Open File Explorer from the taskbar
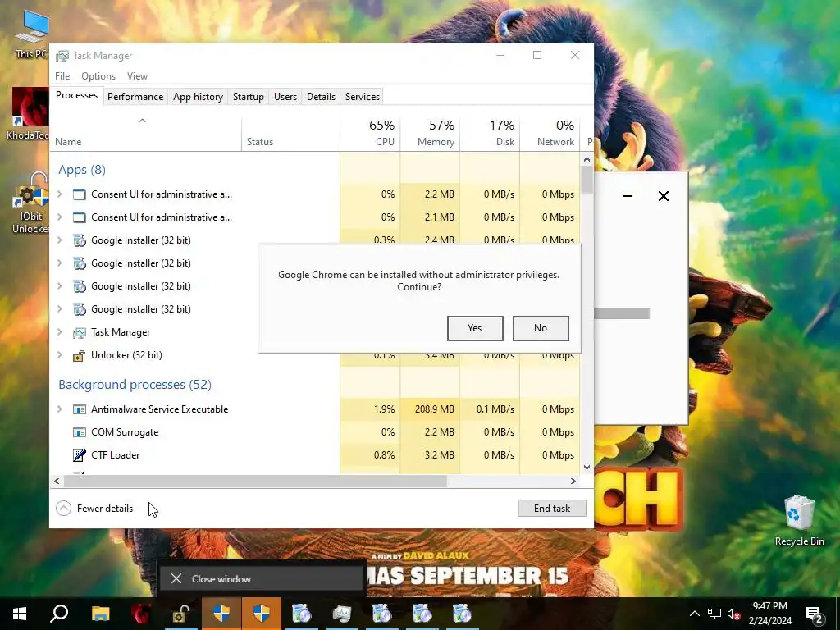Screen dimensions: 840x630 100,614
